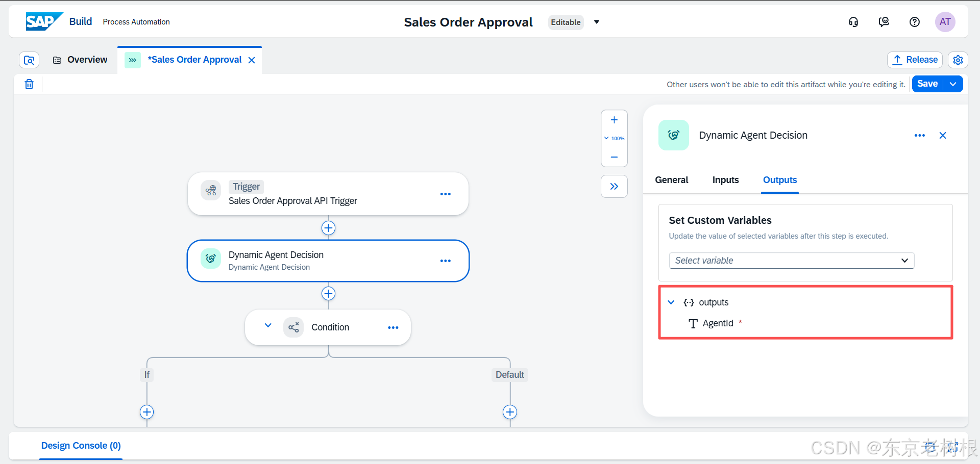Select the Condition step card
The image size is (980, 464).
(x=328, y=327)
